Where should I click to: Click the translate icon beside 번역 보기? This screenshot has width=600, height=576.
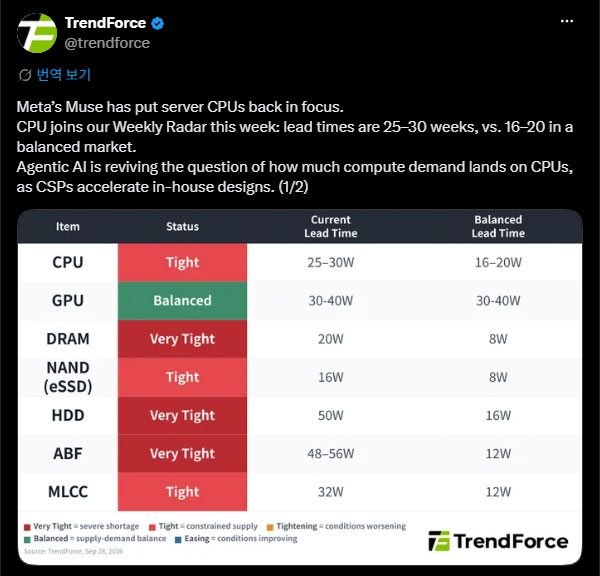tap(25, 75)
